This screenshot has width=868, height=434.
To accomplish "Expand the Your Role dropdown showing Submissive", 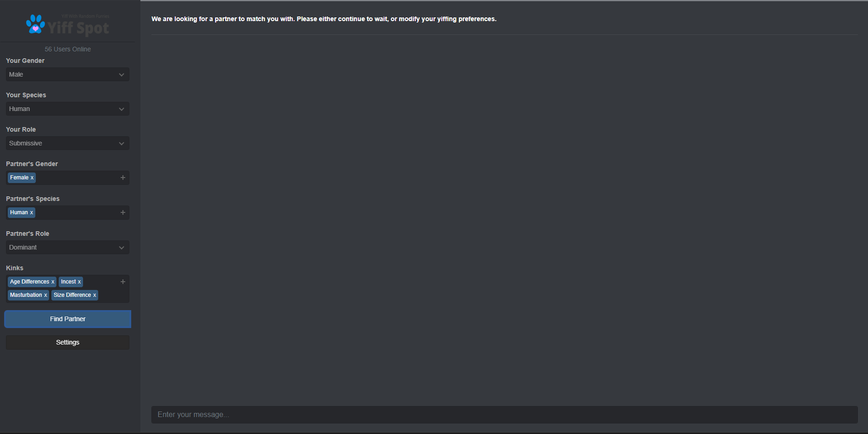I will [x=67, y=143].
